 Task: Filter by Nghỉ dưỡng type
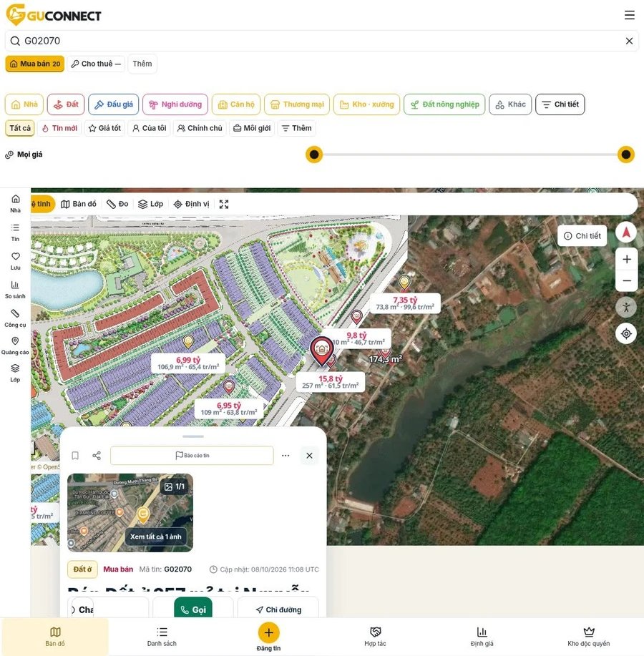[175, 104]
